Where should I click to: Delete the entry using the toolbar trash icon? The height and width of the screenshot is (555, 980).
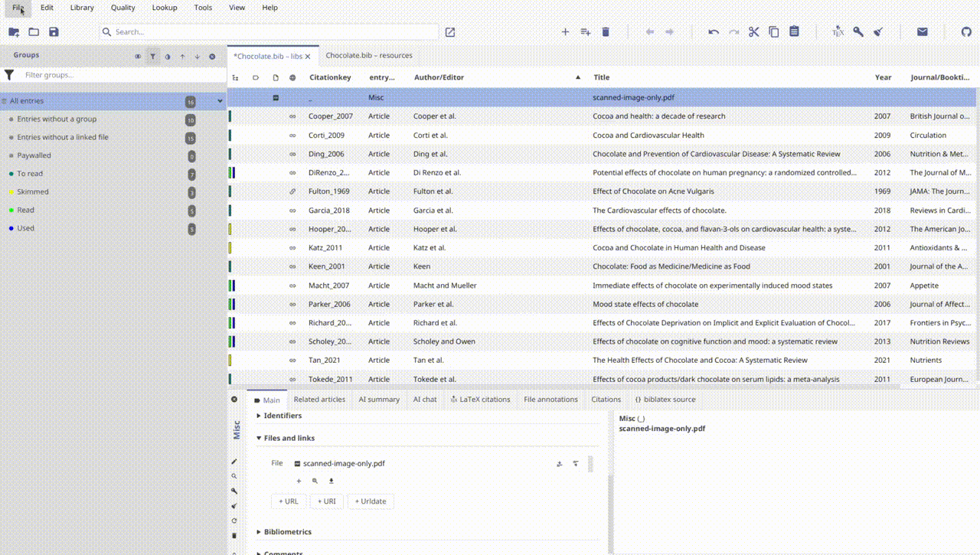click(x=606, y=32)
